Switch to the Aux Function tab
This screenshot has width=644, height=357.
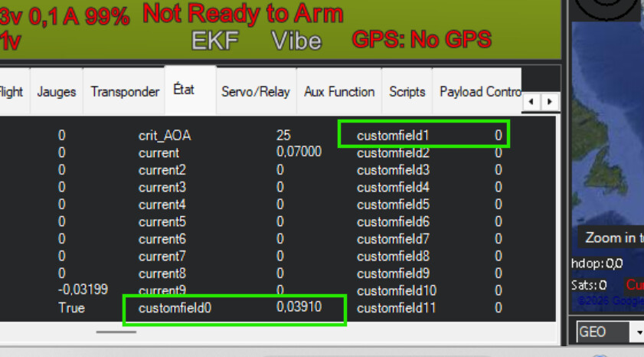coord(339,92)
